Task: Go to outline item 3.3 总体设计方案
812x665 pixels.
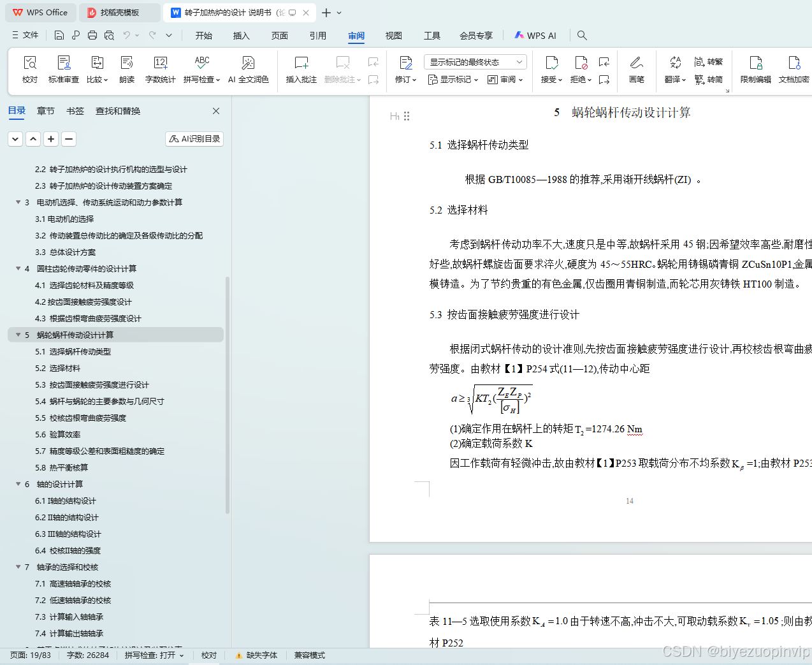Action: (x=66, y=252)
